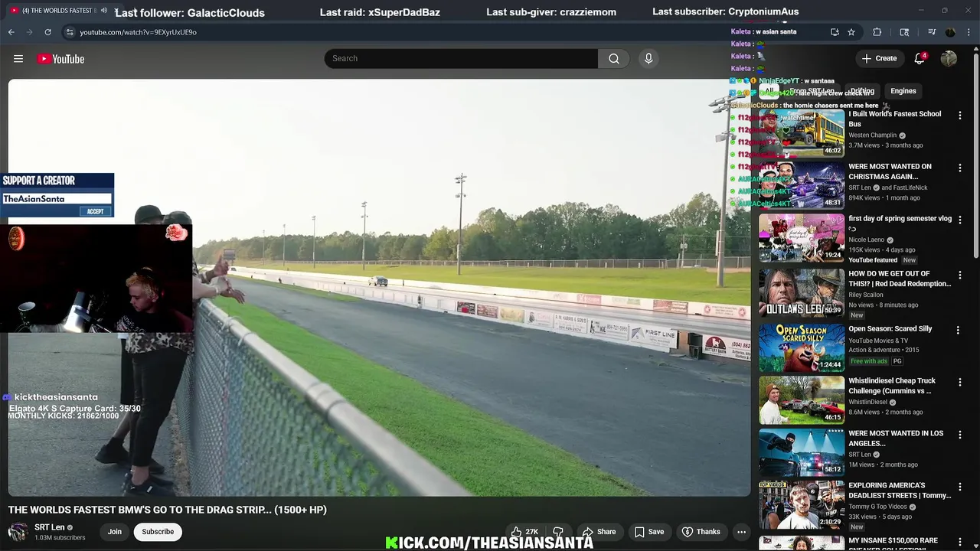
Task: Open the Tommy G Top Videos channel name
Action: point(877,507)
